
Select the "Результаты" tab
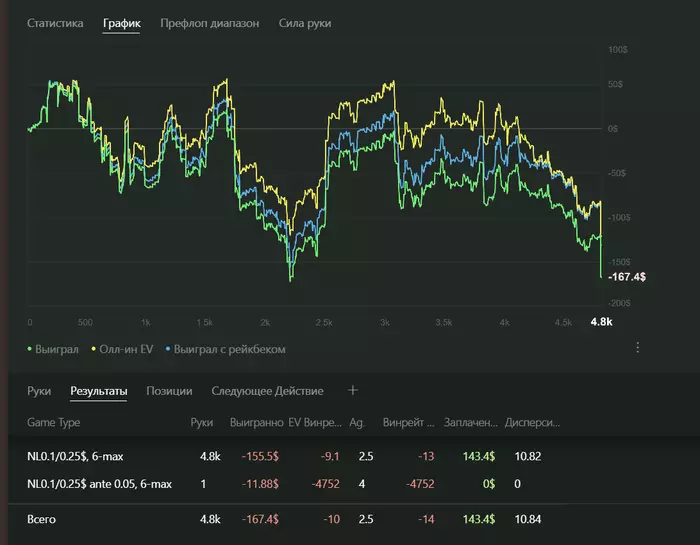[98, 391]
